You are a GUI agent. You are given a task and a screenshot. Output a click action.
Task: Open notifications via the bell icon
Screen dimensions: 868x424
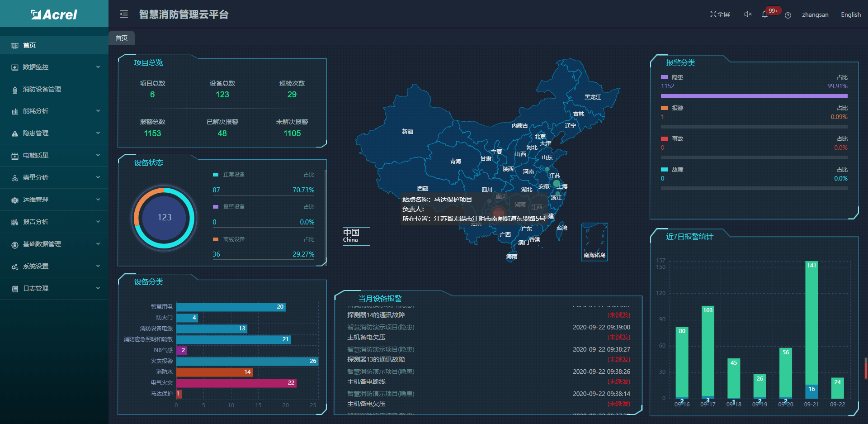(766, 15)
